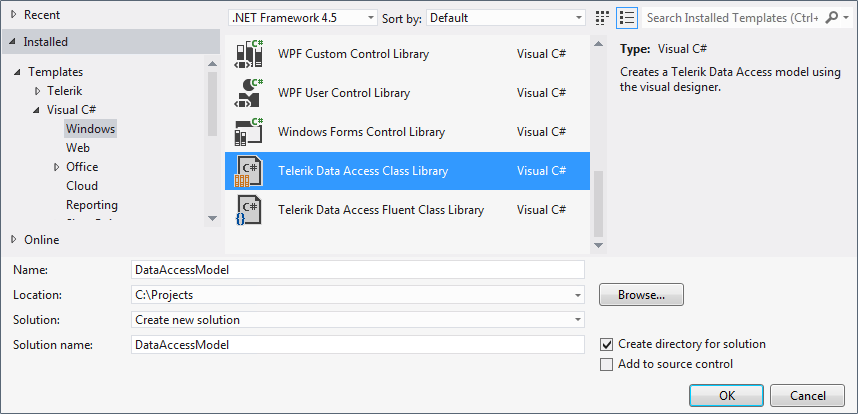
Task: Click the tree pane scroll down arrow
Action: click(x=212, y=218)
